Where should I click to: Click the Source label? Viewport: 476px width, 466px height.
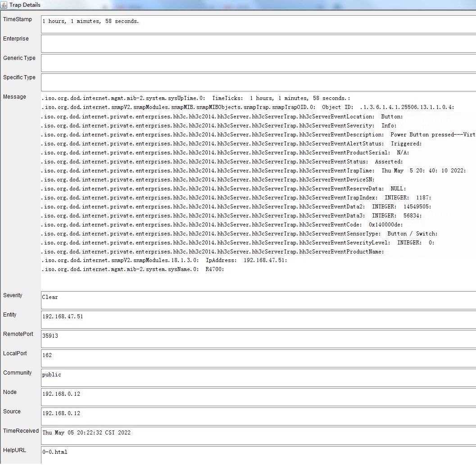click(12, 412)
